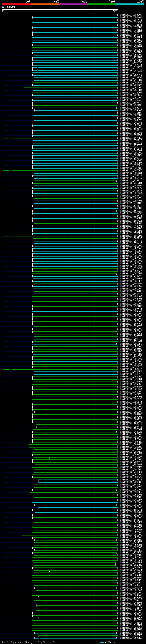Open UniRef100_B4FAK9 entry

pyautogui.click(x=131, y=138)
